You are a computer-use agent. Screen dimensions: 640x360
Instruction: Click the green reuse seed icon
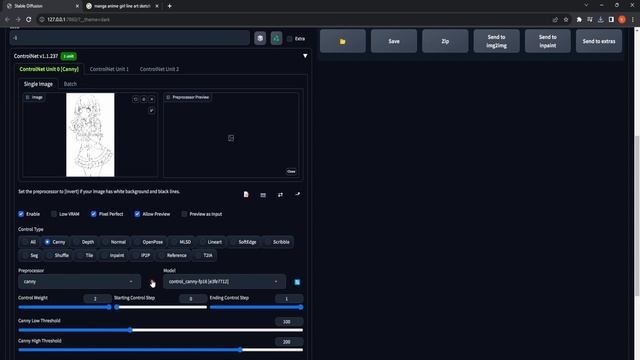click(276, 38)
